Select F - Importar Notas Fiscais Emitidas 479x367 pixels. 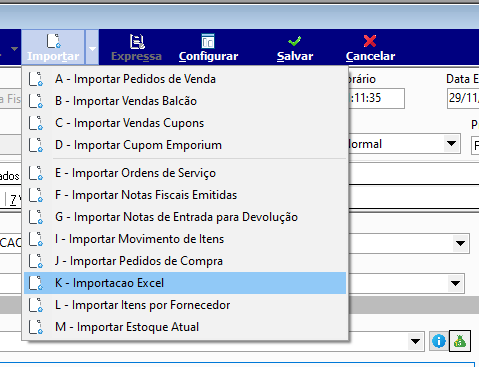pos(185,195)
